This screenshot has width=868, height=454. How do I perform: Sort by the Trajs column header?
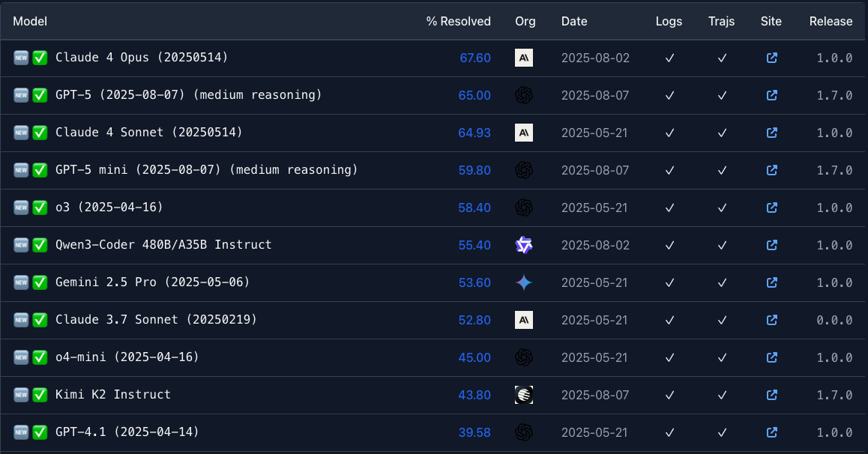[721, 21]
